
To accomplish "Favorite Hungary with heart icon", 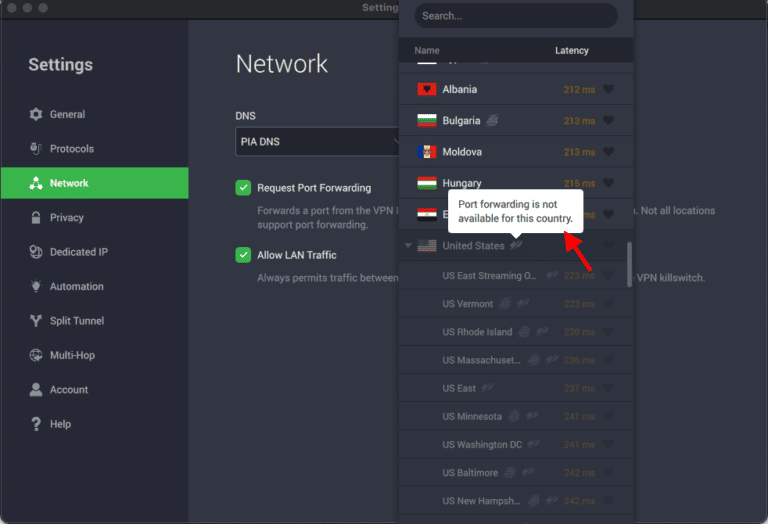I will (608, 183).
